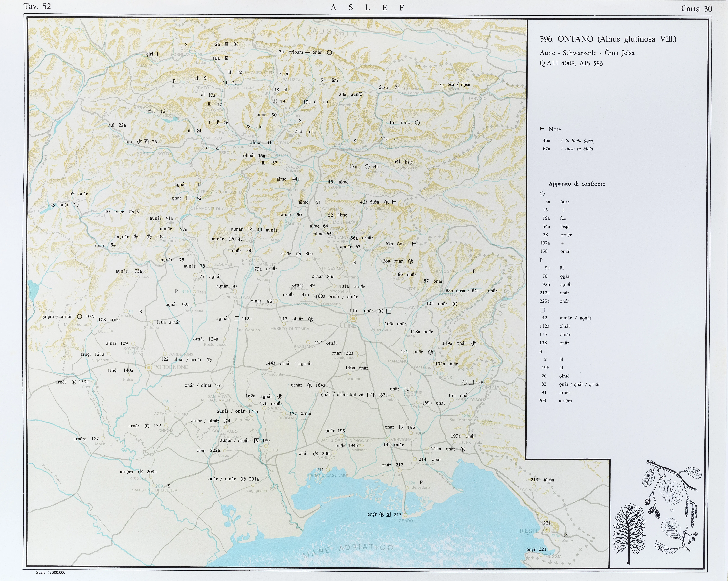This screenshot has width=728, height=581.
Task: Click the circled P symbol beside 2a
Action: [x=236, y=44]
